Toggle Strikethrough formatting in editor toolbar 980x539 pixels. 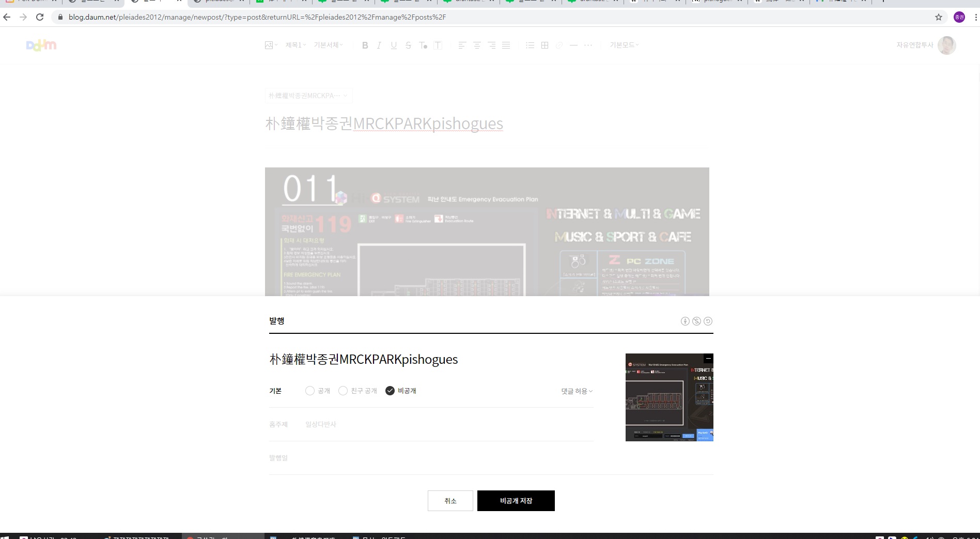point(408,45)
